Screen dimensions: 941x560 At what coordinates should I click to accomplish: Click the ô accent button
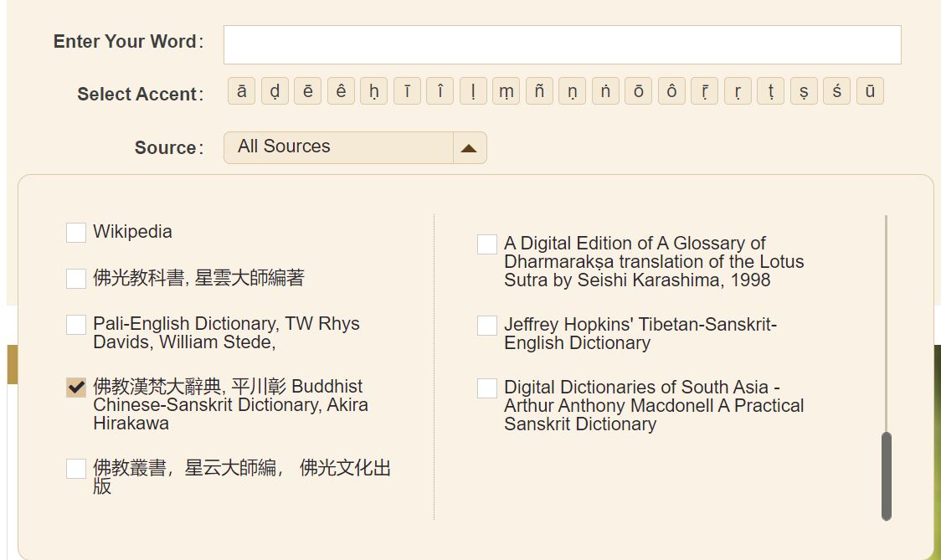click(x=671, y=91)
